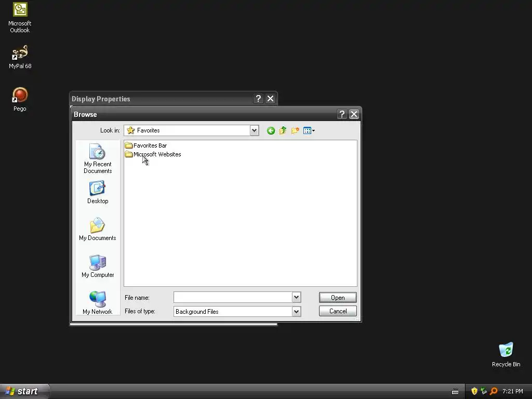Image resolution: width=532 pixels, height=399 pixels.
Task: Click the Favorites Bar folder name
Action: click(150, 145)
